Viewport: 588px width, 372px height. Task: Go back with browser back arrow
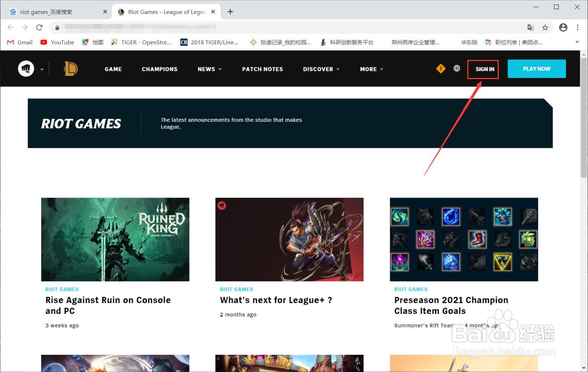[x=10, y=27]
